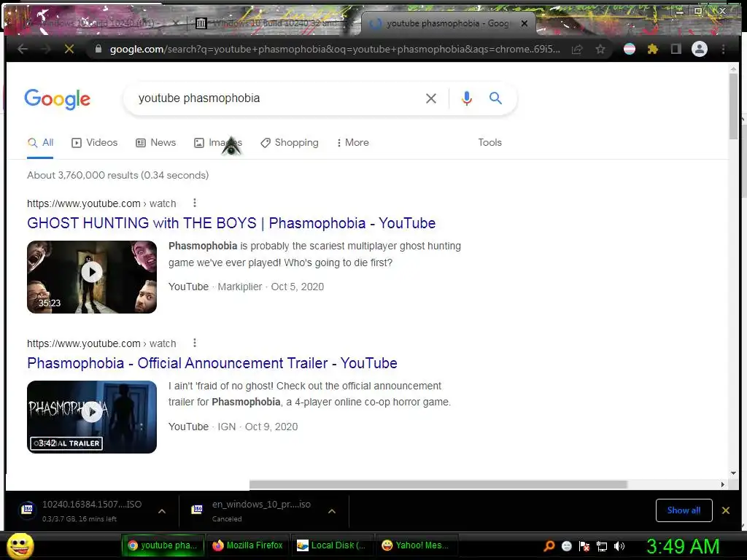Click the scrollbar down arrow
747x560 pixels.
click(733, 472)
